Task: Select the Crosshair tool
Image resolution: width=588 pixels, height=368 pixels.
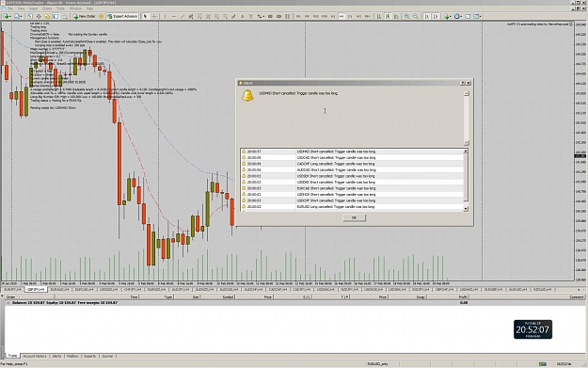Action: tap(153, 16)
